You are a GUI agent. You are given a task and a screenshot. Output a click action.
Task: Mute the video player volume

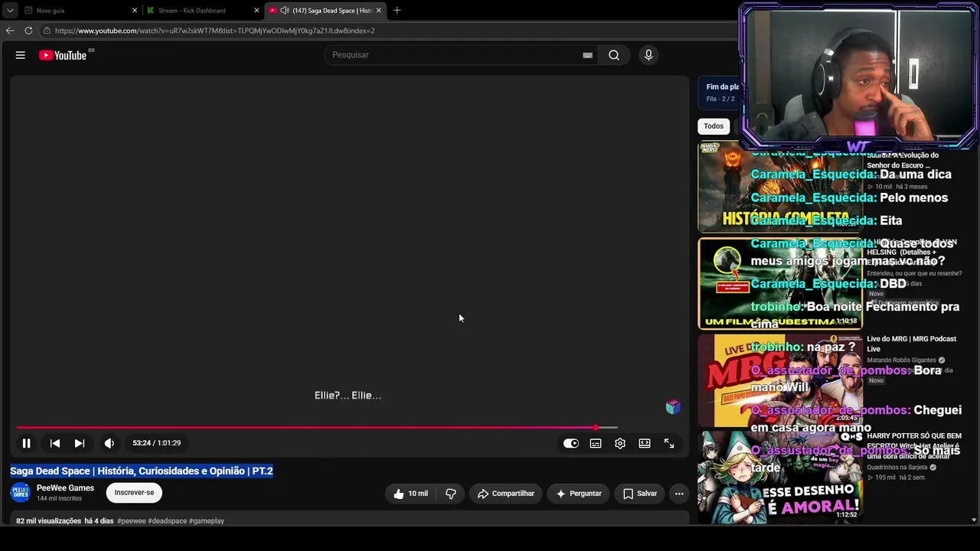tap(109, 443)
